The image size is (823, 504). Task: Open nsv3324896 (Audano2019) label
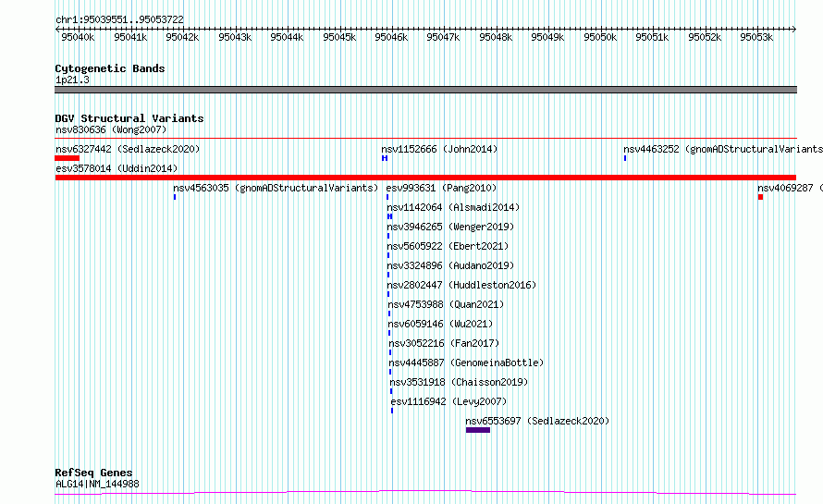[x=450, y=265]
